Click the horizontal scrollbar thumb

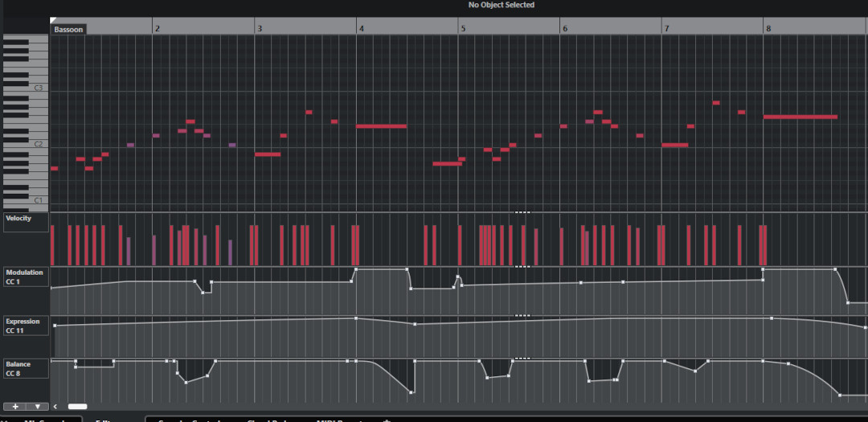pos(77,407)
